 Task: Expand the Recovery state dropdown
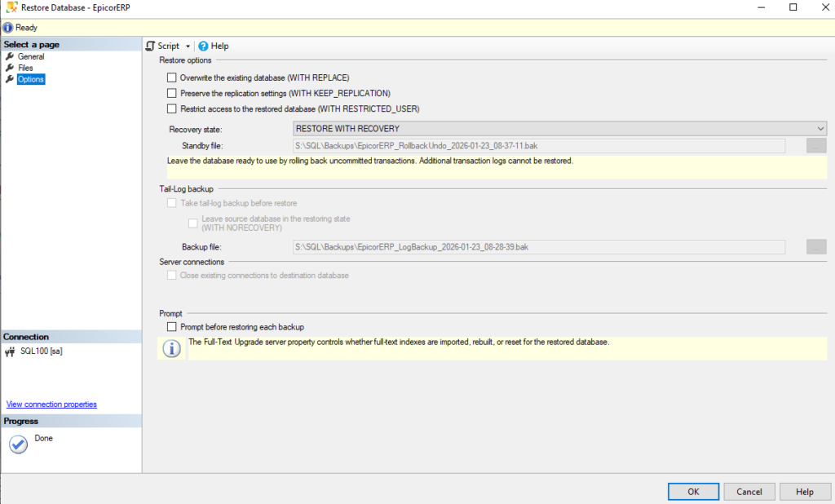pyautogui.click(x=820, y=129)
